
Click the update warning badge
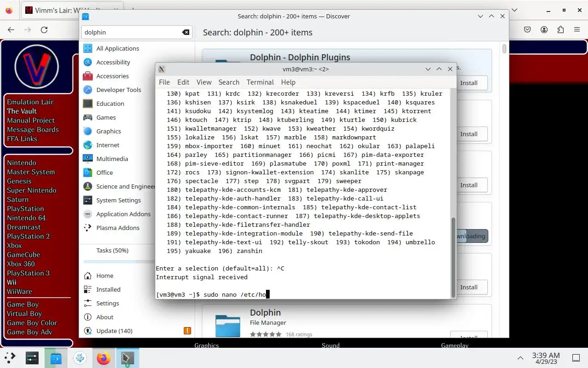[x=187, y=331]
